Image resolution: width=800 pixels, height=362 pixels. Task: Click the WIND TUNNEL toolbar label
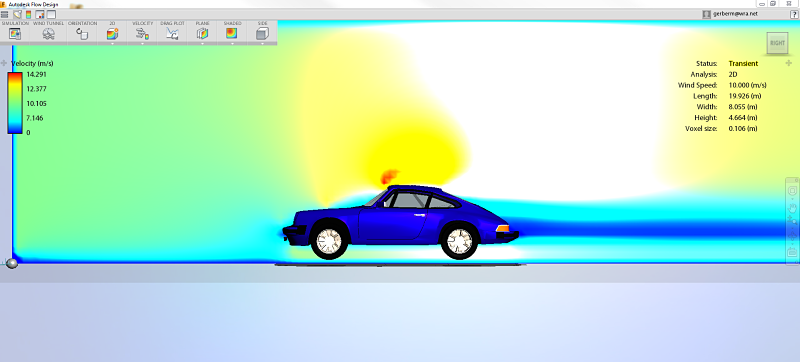(x=48, y=23)
